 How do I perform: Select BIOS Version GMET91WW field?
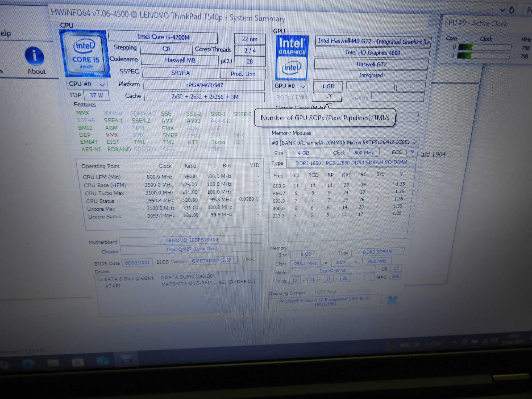[x=213, y=261]
